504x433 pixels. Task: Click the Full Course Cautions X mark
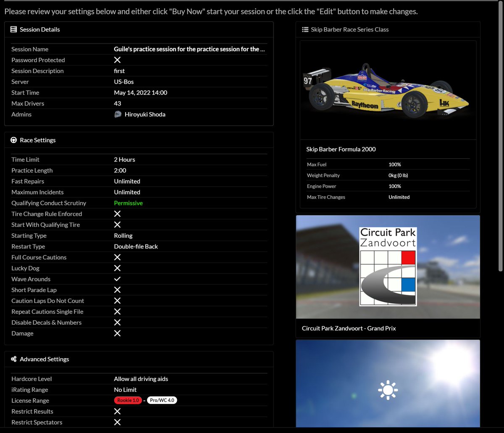click(118, 257)
